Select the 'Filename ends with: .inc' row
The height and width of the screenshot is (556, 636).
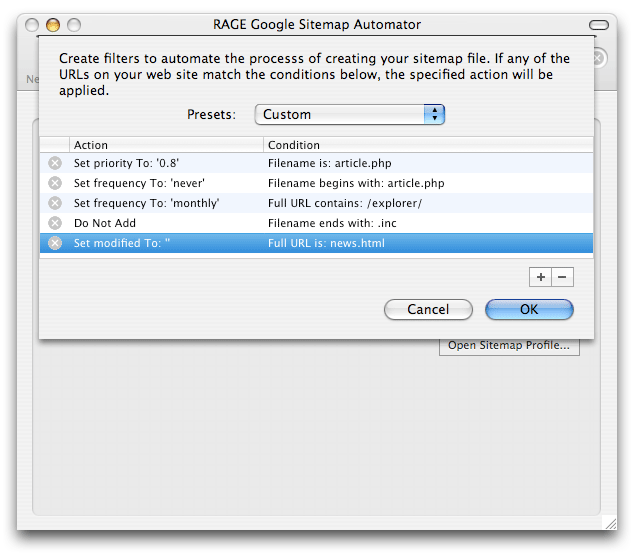pos(316,223)
